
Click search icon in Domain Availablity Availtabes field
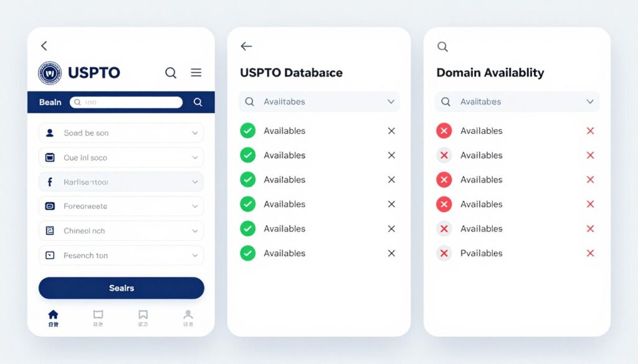(x=446, y=101)
